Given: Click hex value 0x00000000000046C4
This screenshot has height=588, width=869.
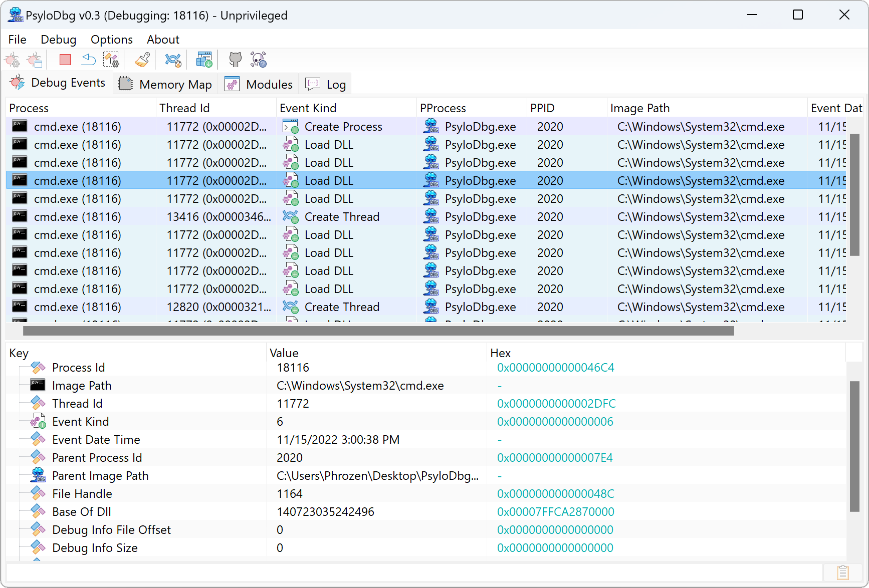Looking at the screenshot, I should click(555, 367).
